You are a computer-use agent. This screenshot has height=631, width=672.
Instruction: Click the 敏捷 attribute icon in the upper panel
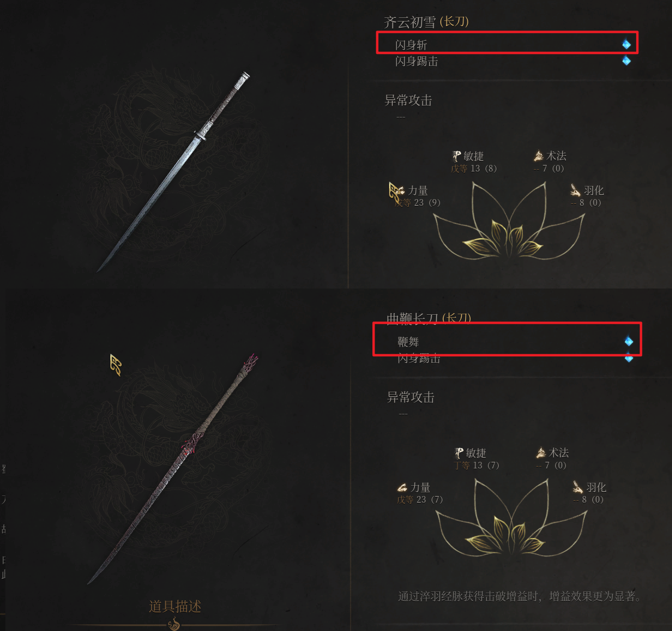[x=456, y=156]
